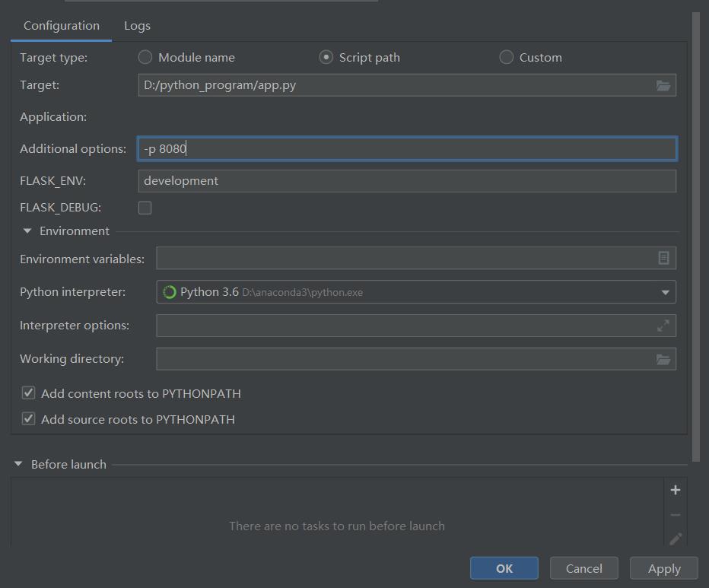Click the FLASK_ENV input field
This screenshot has width=709, height=588.
click(x=407, y=181)
